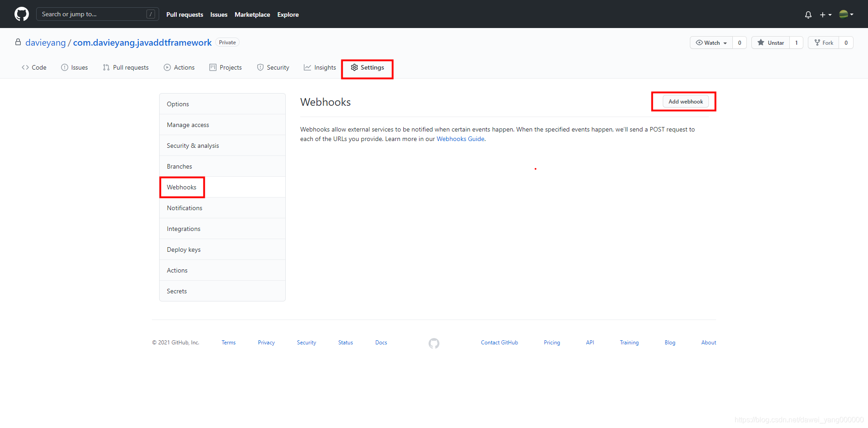
Task: Select Integrations in settings sidebar
Action: coord(222,229)
